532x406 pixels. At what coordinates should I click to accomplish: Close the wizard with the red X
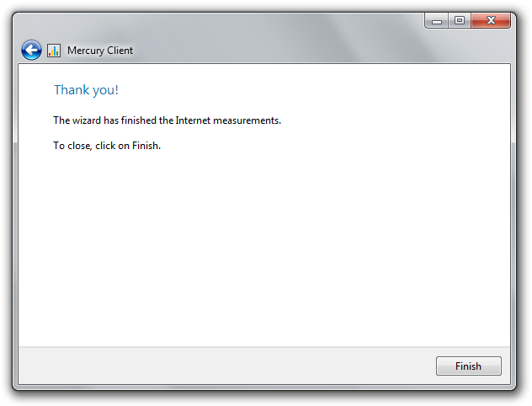coord(491,21)
